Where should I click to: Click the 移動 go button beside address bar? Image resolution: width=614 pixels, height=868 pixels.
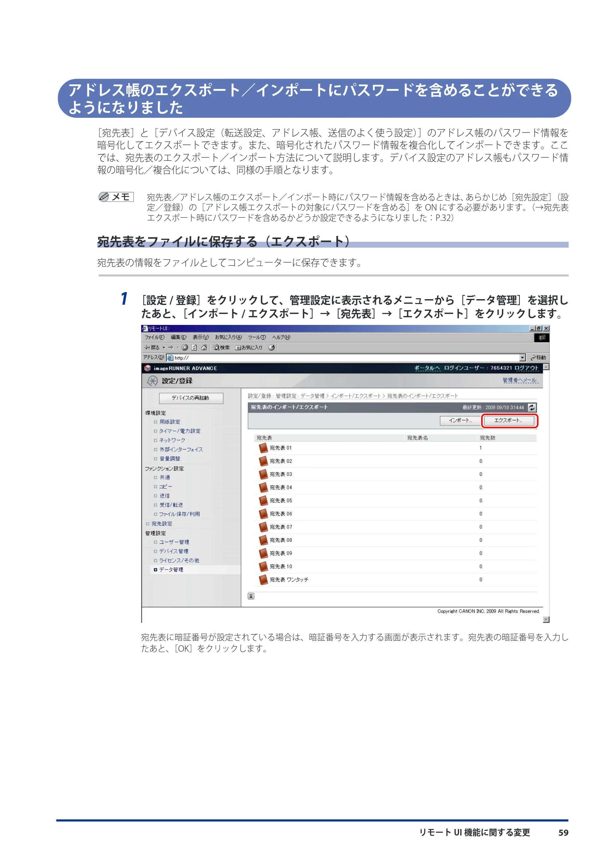point(539,358)
